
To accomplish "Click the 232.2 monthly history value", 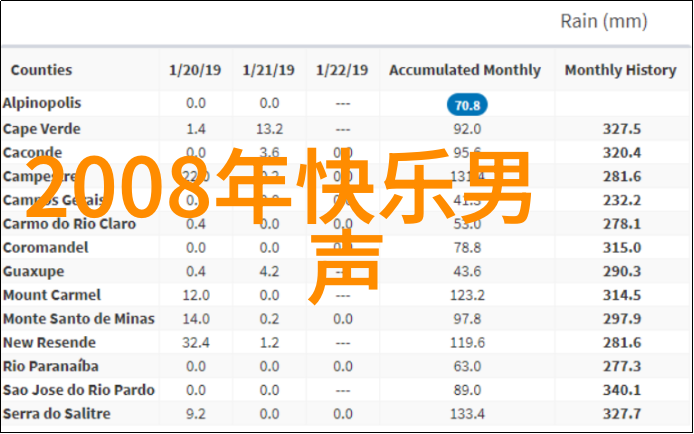I will click(621, 200).
